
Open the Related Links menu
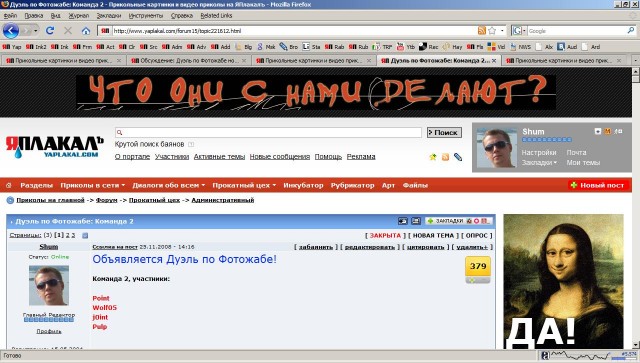point(216,16)
